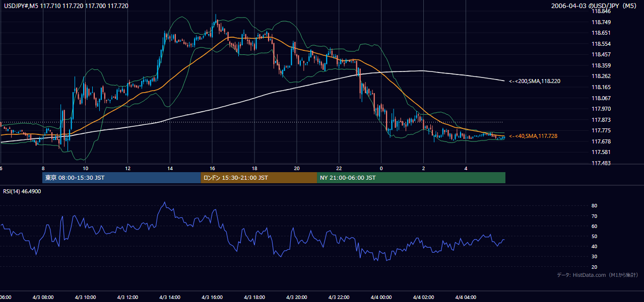Click price axis value 118.359
Image resolution: width=644 pixels, height=302 pixels.
(602, 65)
